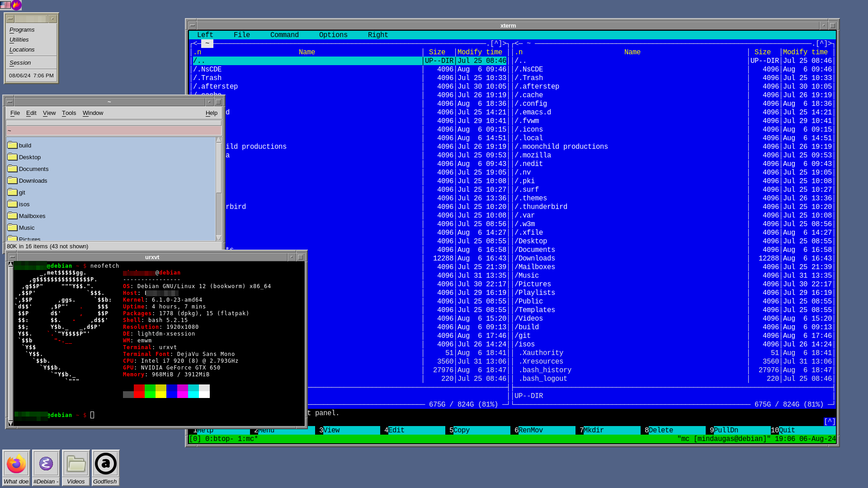
Task: Open window menu button of urxvt window
Action: (x=12, y=257)
